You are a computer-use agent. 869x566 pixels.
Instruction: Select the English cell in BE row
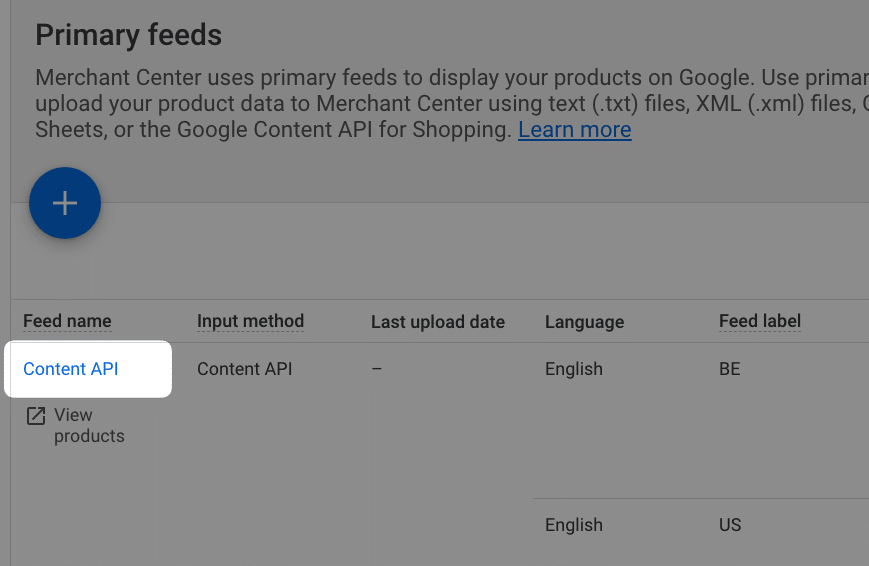click(574, 369)
